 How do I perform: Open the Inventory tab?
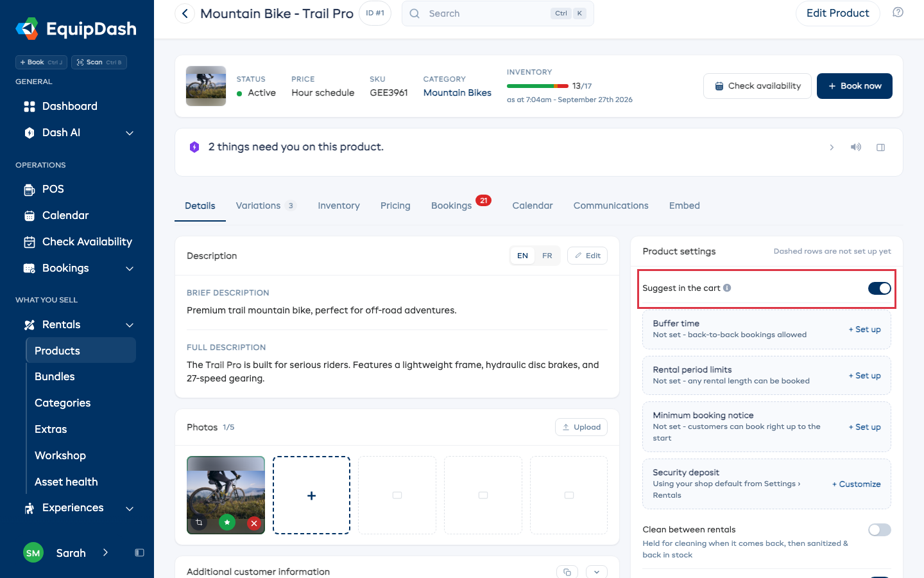[339, 206]
